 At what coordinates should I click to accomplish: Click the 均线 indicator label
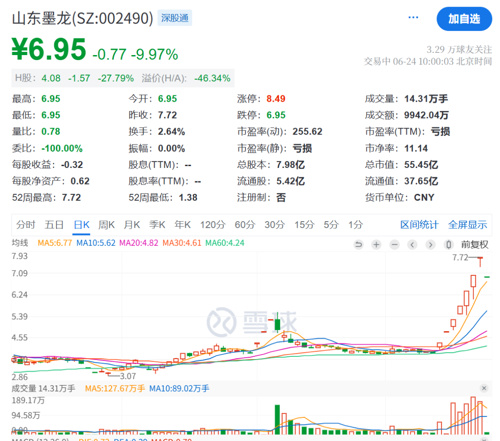coord(20,243)
